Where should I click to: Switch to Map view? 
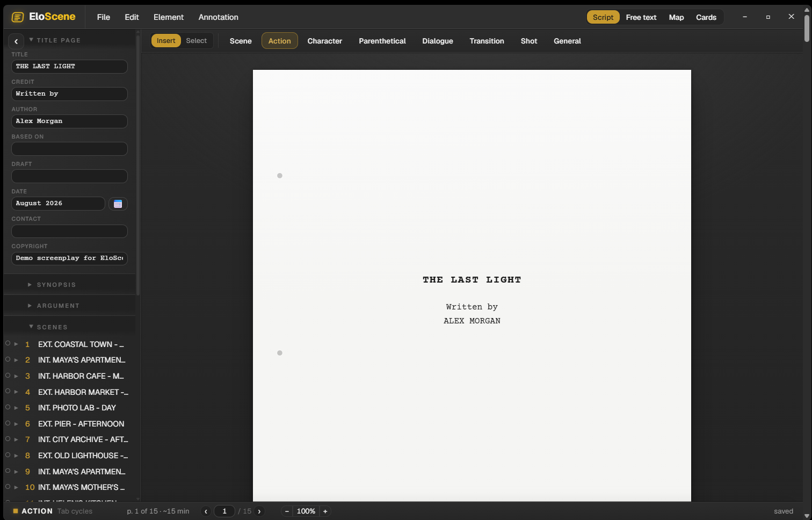676,17
